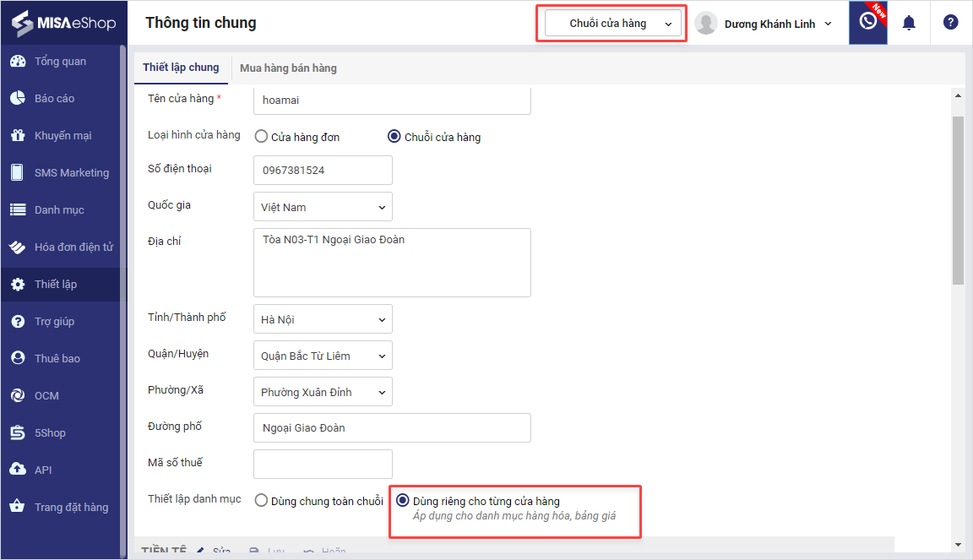Click the Trang đặt hàng basket icon
The image size is (973, 560).
(18, 506)
